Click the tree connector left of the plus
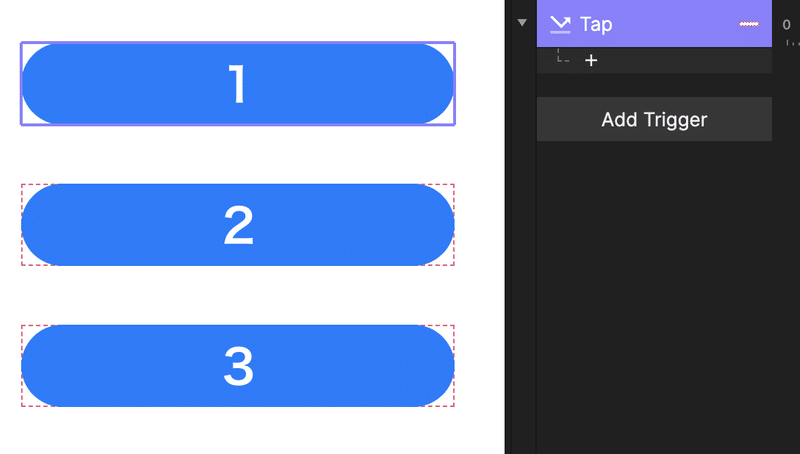Screen dimensions: 800x454 562,58
